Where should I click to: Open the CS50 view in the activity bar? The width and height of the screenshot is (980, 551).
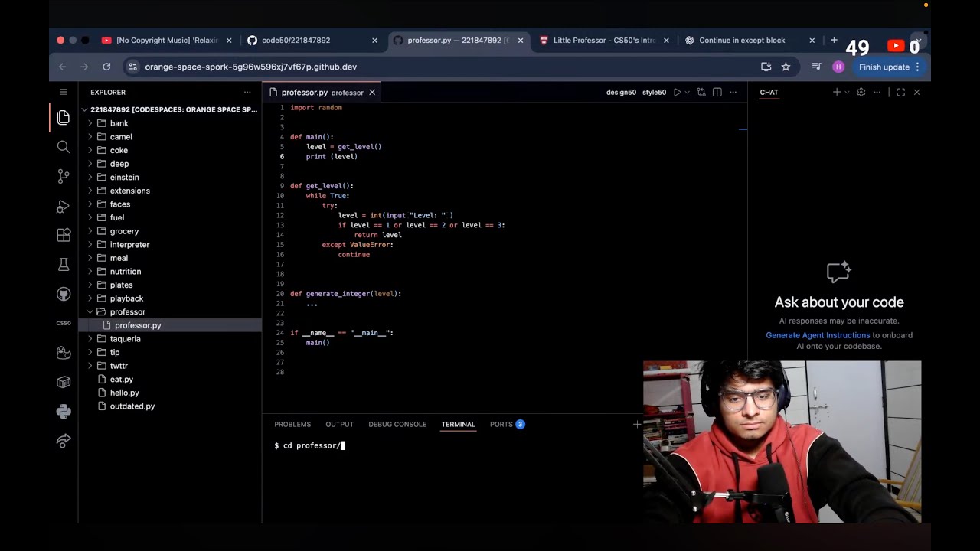(x=64, y=323)
